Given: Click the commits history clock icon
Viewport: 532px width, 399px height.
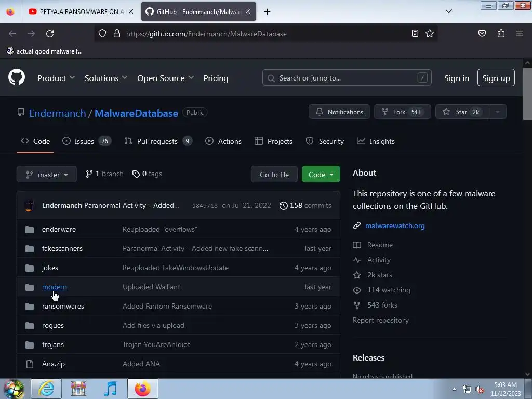Looking at the screenshot, I should click(x=283, y=206).
